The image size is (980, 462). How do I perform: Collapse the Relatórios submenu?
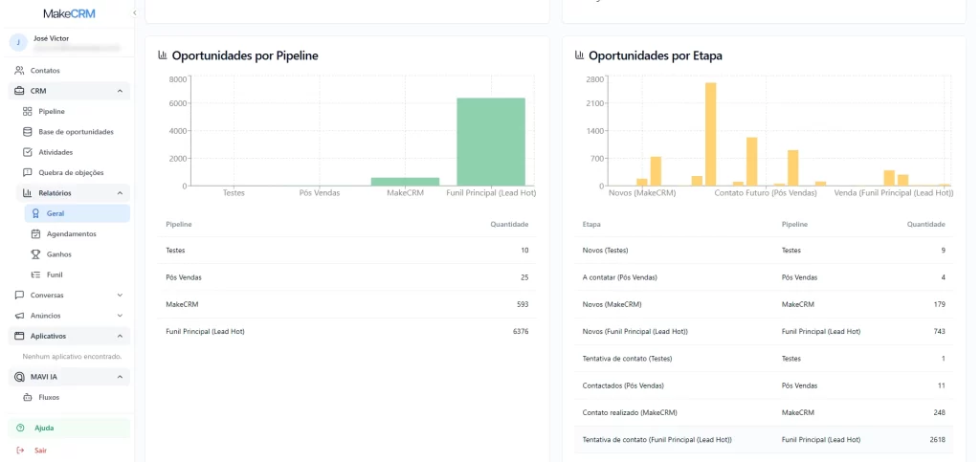(x=120, y=193)
